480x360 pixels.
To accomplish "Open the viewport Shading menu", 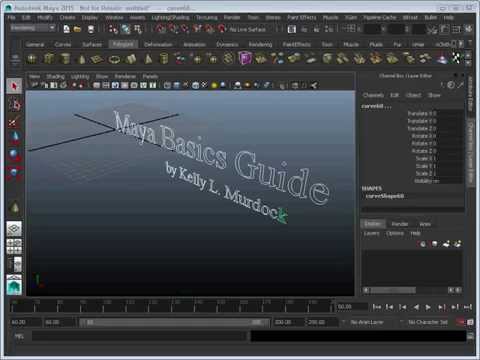I will tap(55, 76).
